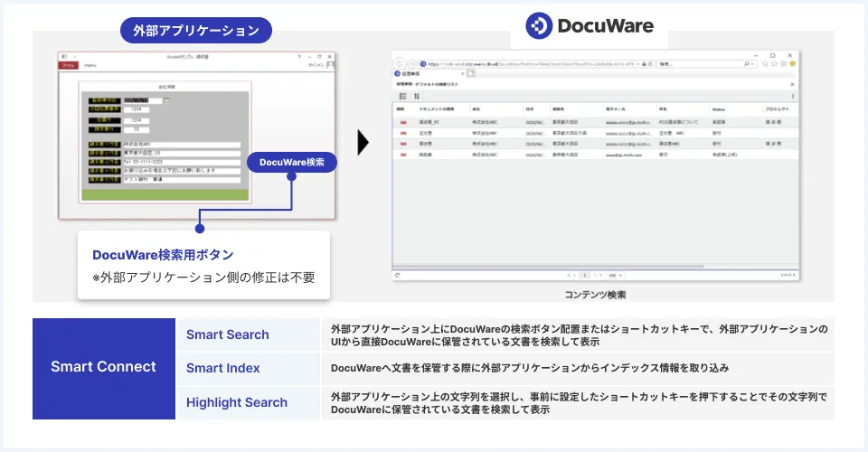
Task: Click the lock security icon in address bar
Action: pos(644,64)
